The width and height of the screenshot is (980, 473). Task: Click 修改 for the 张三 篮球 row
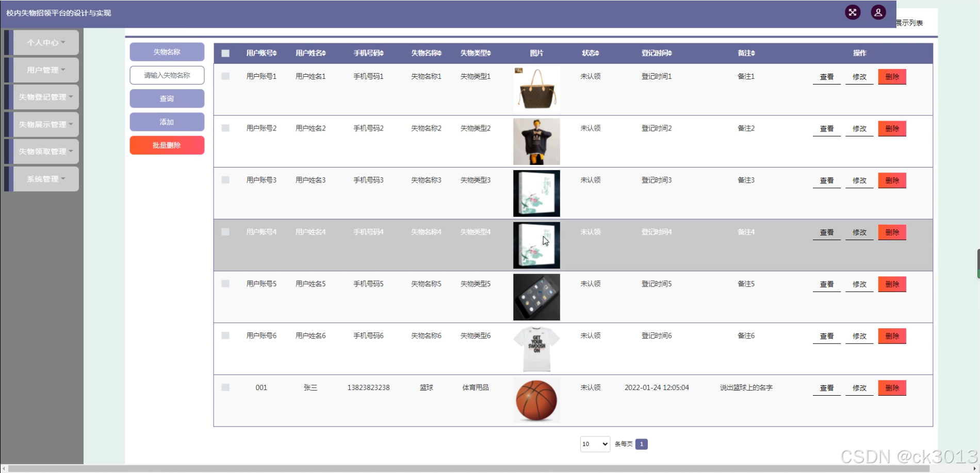[x=859, y=388]
